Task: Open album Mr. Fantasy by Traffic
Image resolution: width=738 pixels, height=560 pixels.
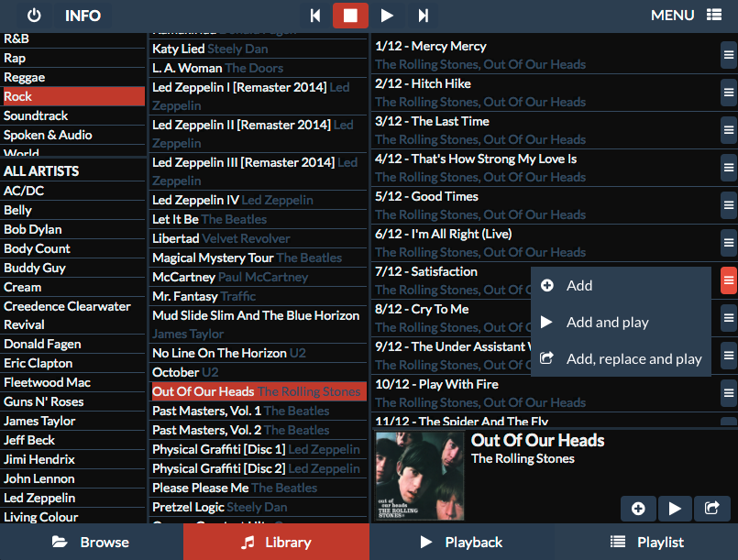Action: [x=258, y=296]
